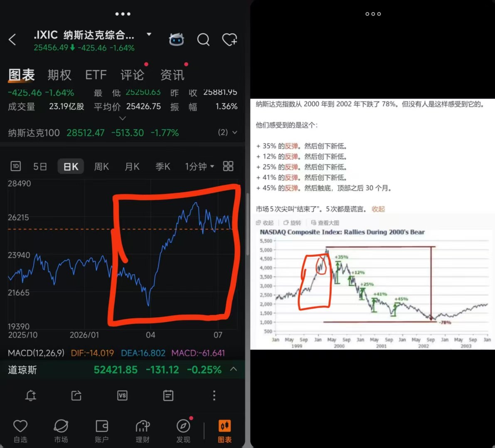The height and width of the screenshot is (448, 495).
Task: Select the 日K chart period
Action: [x=71, y=166]
